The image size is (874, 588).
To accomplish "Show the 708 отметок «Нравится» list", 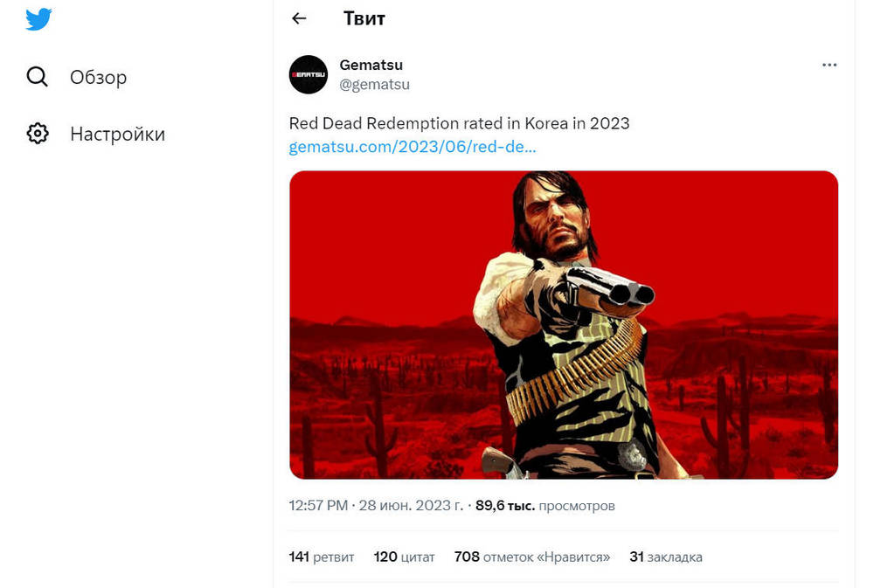I will coord(532,557).
